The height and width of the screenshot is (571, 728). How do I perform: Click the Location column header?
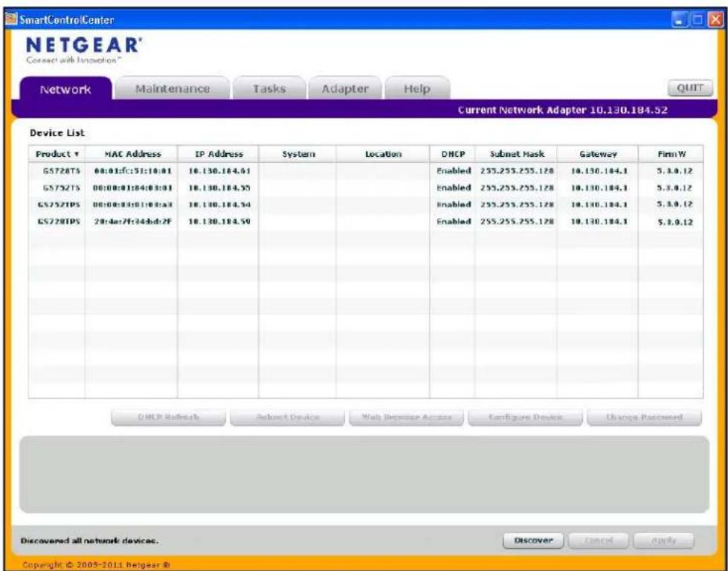383,154
